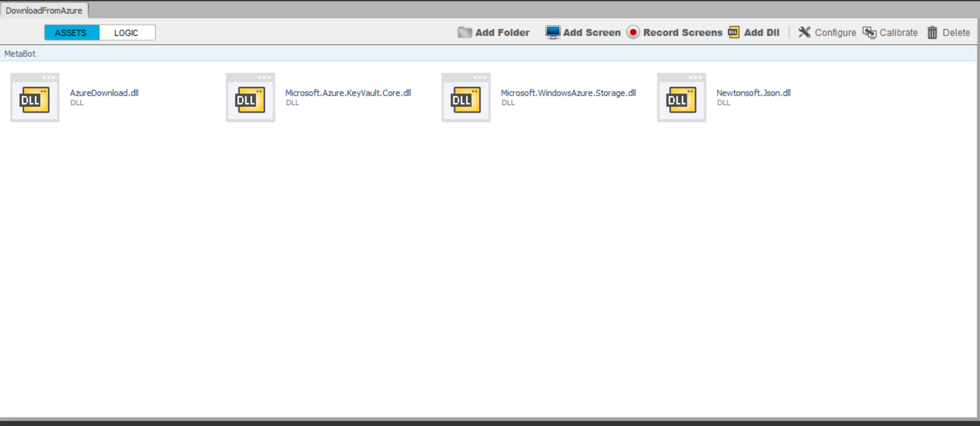980x426 pixels.
Task: Click the Record Screens label
Action: 683,32
